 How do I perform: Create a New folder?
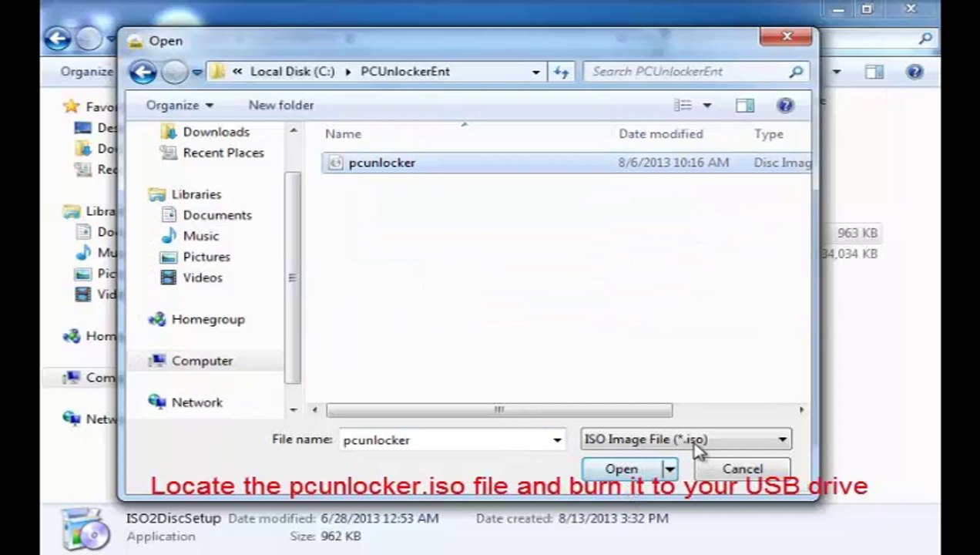[x=280, y=105]
